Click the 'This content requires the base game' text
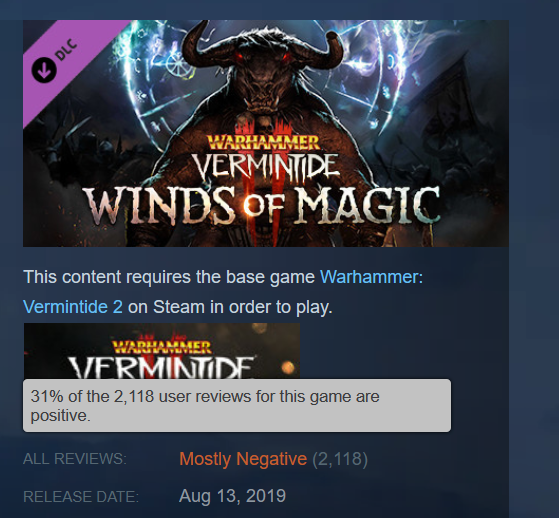This screenshot has height=518, width=559. point(169,277)
